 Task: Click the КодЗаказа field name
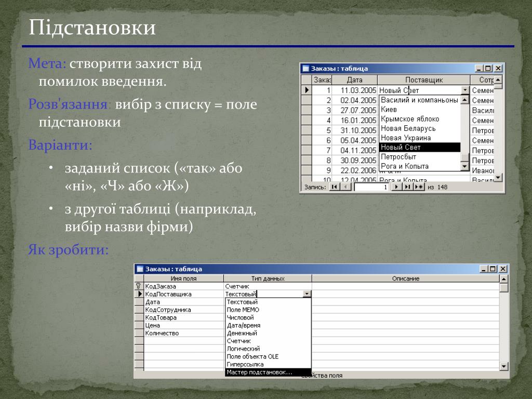click(183, 286)
